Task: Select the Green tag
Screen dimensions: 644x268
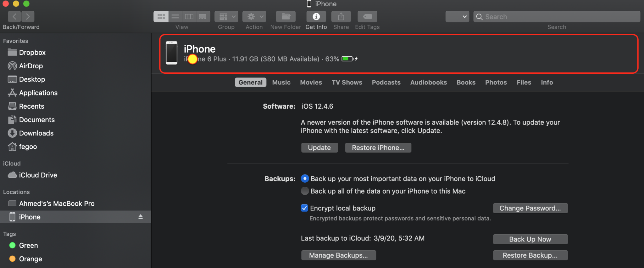Action: coord(28,245)
